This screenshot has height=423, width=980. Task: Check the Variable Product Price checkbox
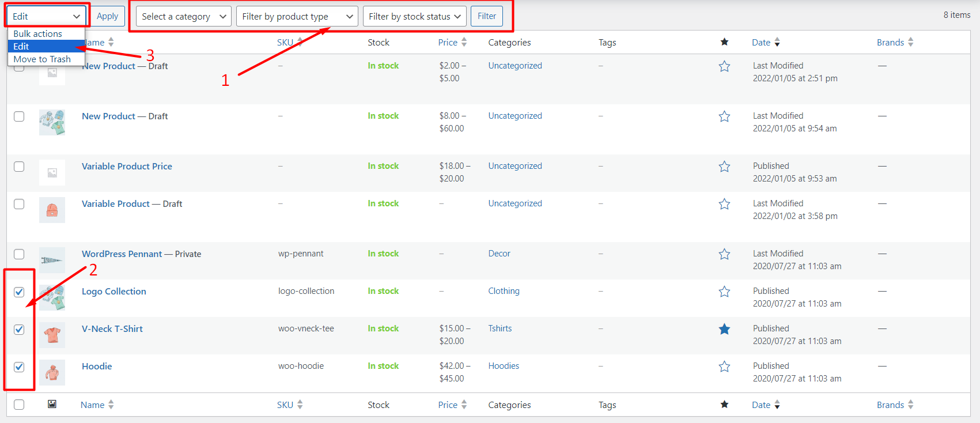[x=19, y=167]
